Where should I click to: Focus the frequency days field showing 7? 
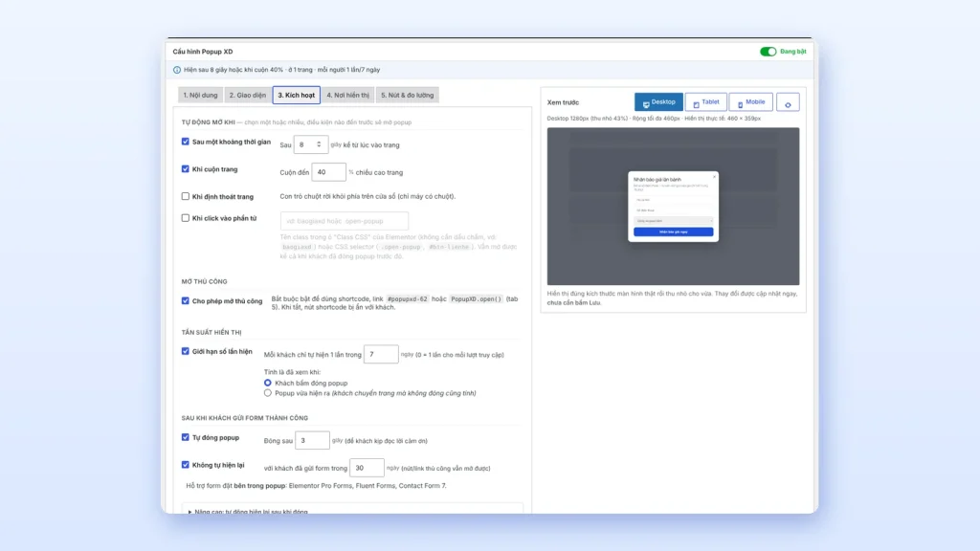381,354
